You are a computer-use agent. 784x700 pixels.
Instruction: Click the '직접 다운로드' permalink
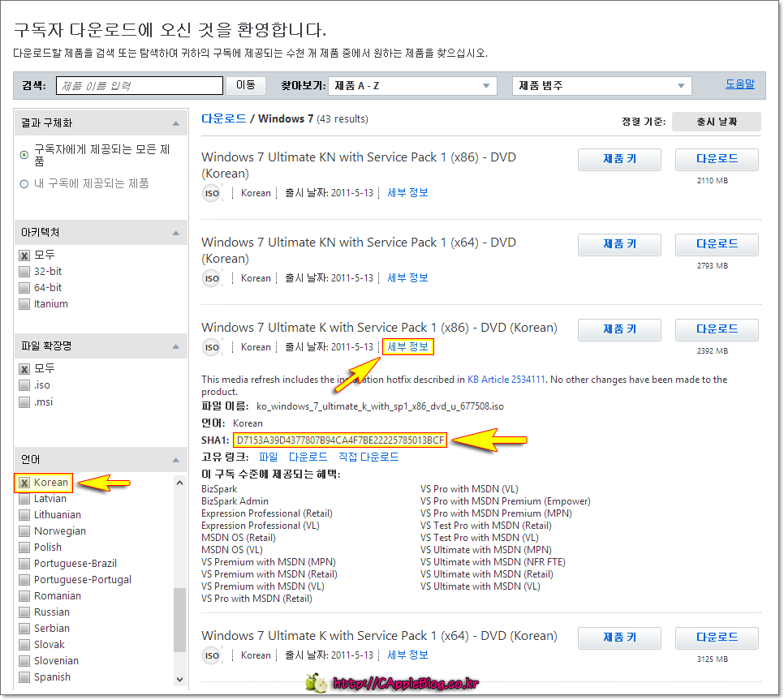368,457
